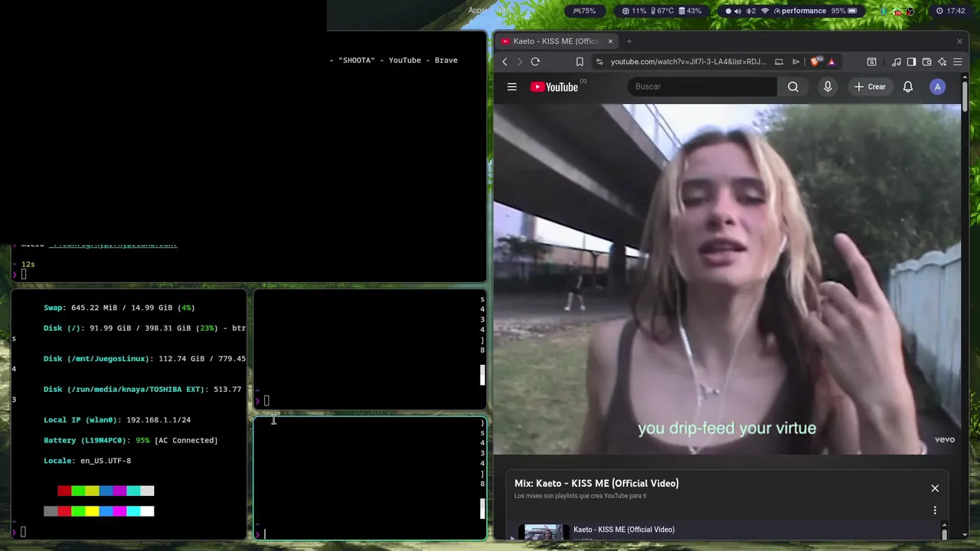Click the 43% memory indicator
Image resolution: width=980 pixels, height=551 pixels.
click(x=689, y=11)
